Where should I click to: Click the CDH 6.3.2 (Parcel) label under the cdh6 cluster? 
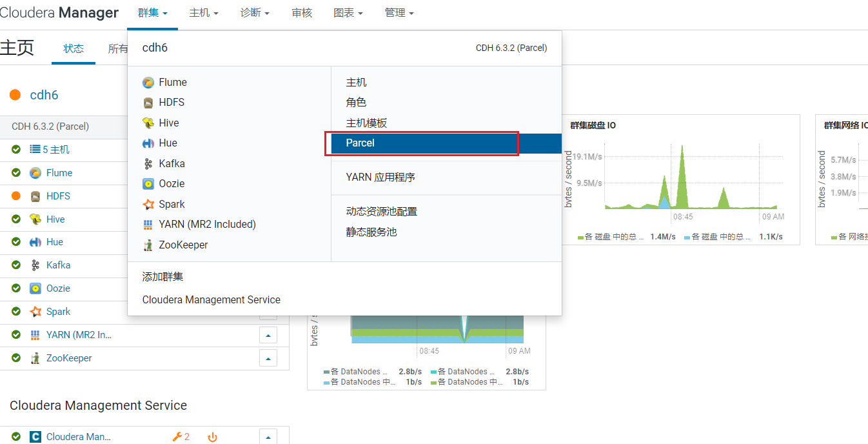50,126
